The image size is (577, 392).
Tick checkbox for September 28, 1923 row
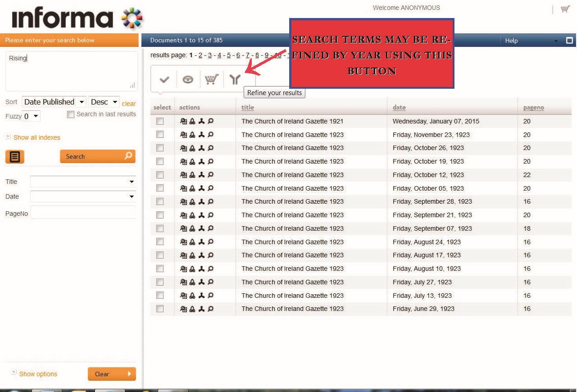[160, 201]
